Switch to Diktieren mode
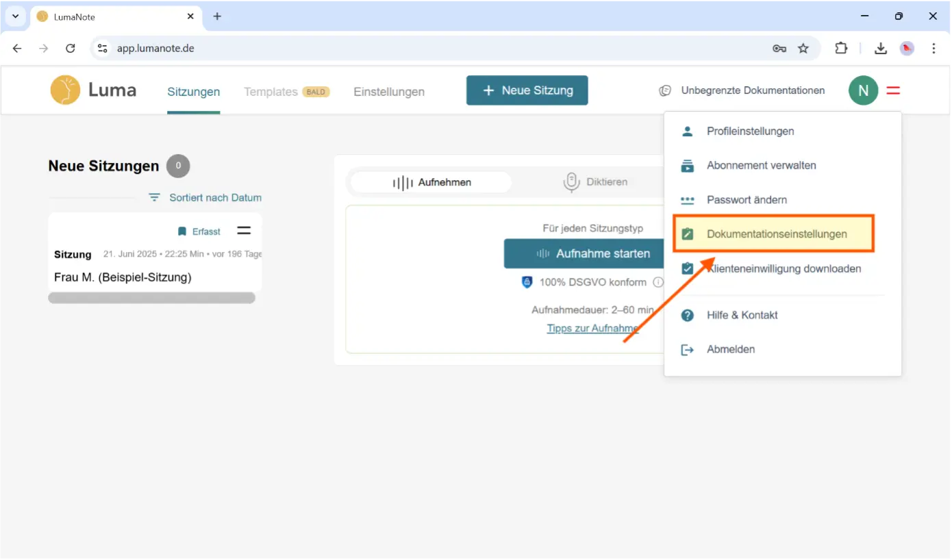Screen dimensions: 952x560 [x=594, y=182]
